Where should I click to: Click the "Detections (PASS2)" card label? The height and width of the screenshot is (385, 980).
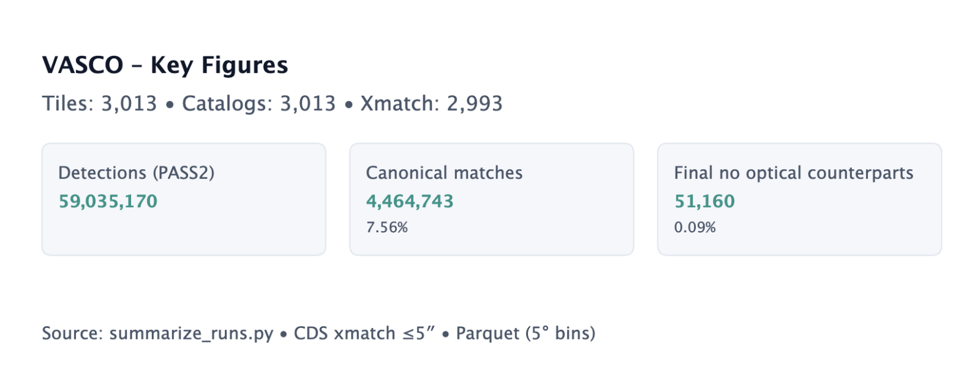pos(136,173)
